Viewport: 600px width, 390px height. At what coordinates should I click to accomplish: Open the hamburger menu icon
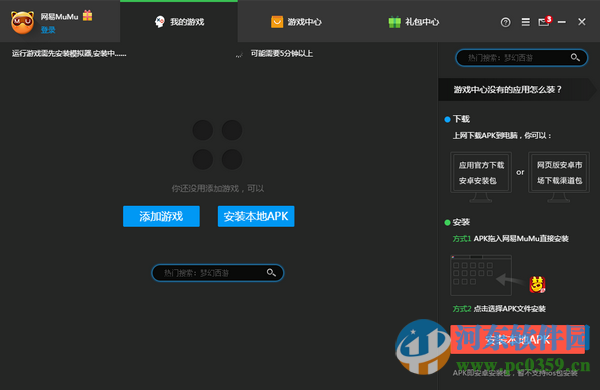click(x=526, y=22)
